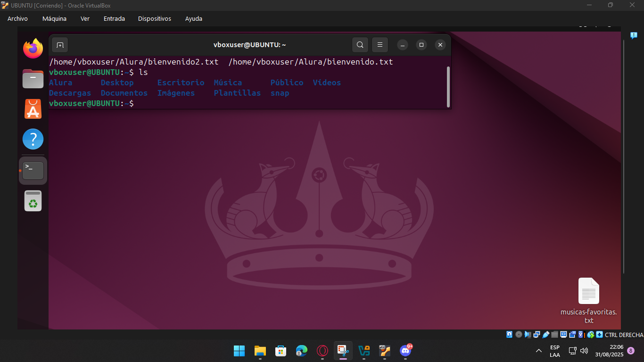Open the Dispositivos menu

point(155,19)
